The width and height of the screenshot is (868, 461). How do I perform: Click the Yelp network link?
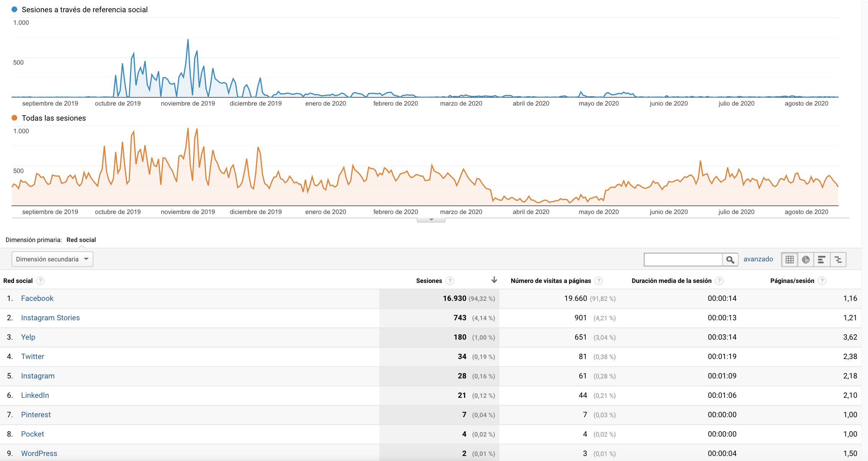pyautogui.click(x=28, y=337)
